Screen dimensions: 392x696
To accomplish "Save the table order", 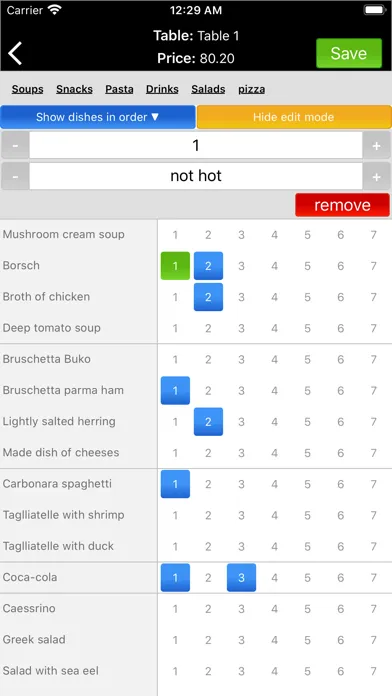I will coord(349,53).
